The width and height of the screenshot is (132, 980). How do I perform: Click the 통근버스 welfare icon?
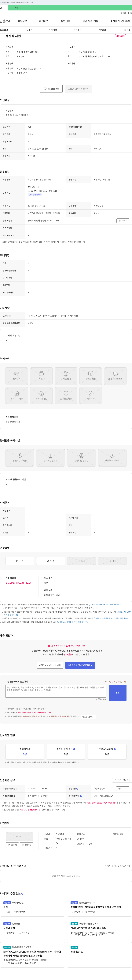[17, 376]
